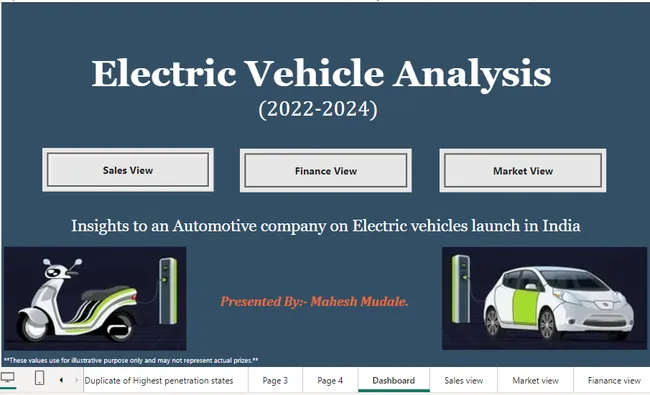Image resolution: width=650 pixels, height=395 pixels.
Task: Select the Electric Vehicle Analysis title
Action: [321, 74]
